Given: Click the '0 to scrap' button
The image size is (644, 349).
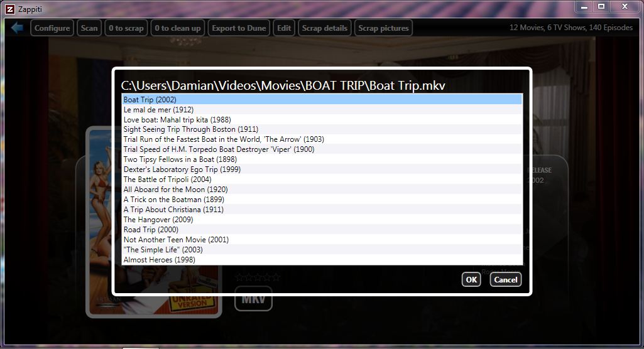Looking at the screenshot, I should pos(126,28).
